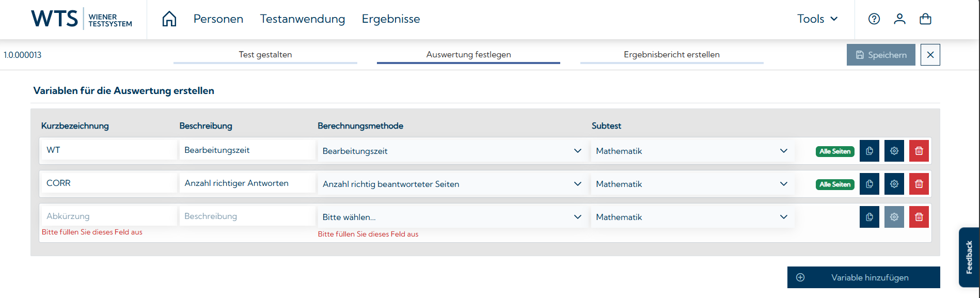Screen dimensions: 980x298
Task: Copy the empty third variable row
Action: 869,217
